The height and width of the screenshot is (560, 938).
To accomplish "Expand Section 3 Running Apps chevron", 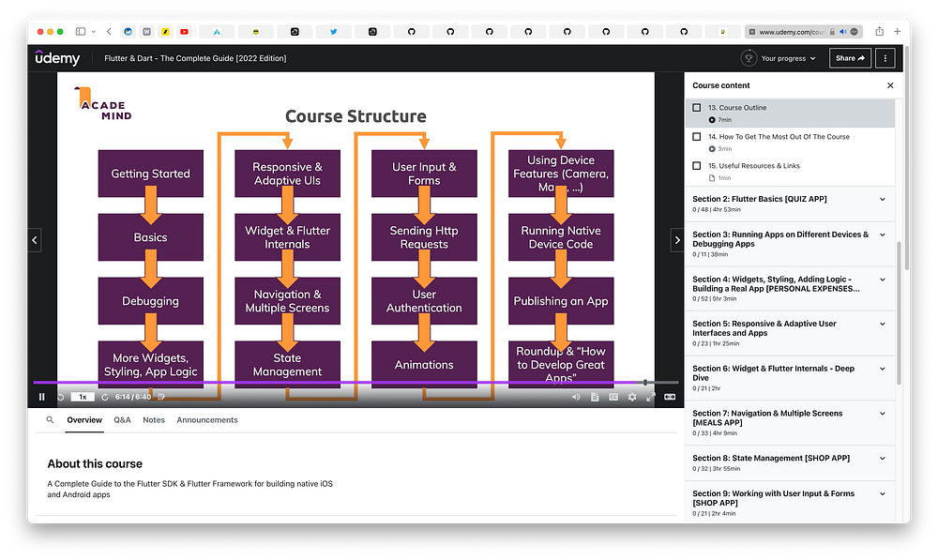I will tap(883, 235).
